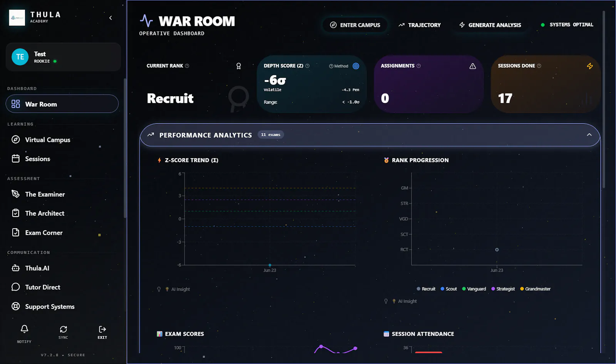Click the Support Systems lifebuoy icon
This screenshot has height=364, width=616.
pyautogui.click(x=16, y=306)
